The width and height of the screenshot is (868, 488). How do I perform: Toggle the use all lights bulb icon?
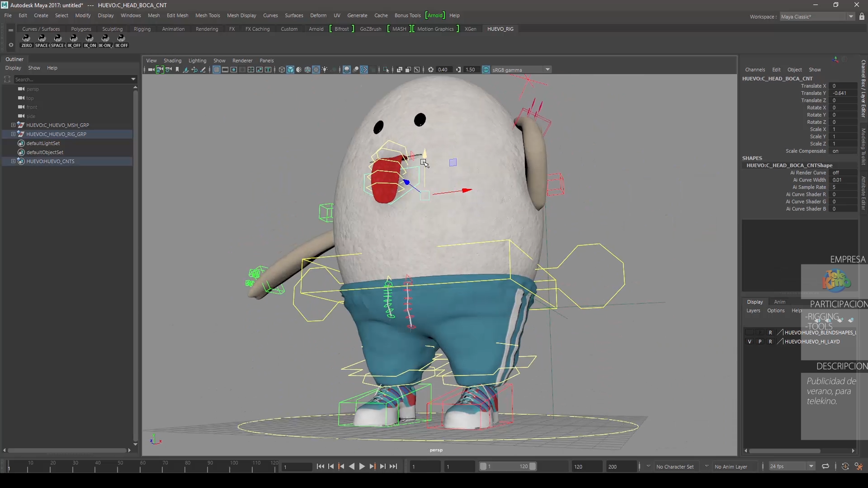point(325,70)
